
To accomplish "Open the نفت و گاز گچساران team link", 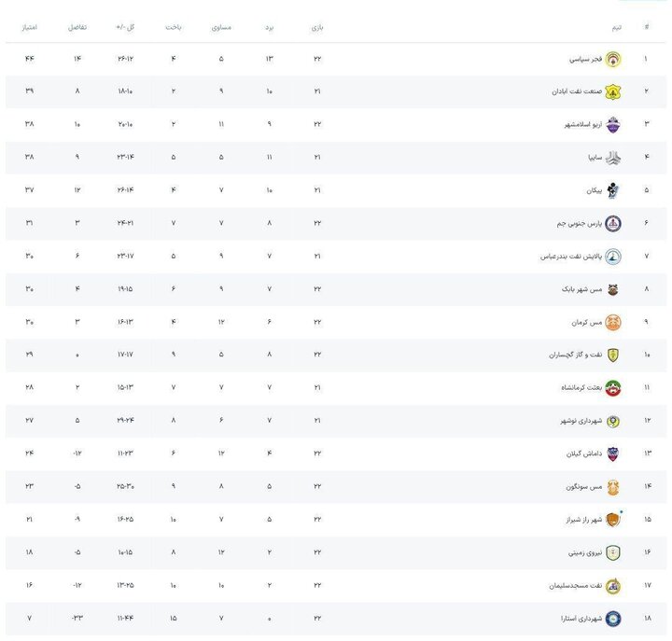I will coord(570,355).
